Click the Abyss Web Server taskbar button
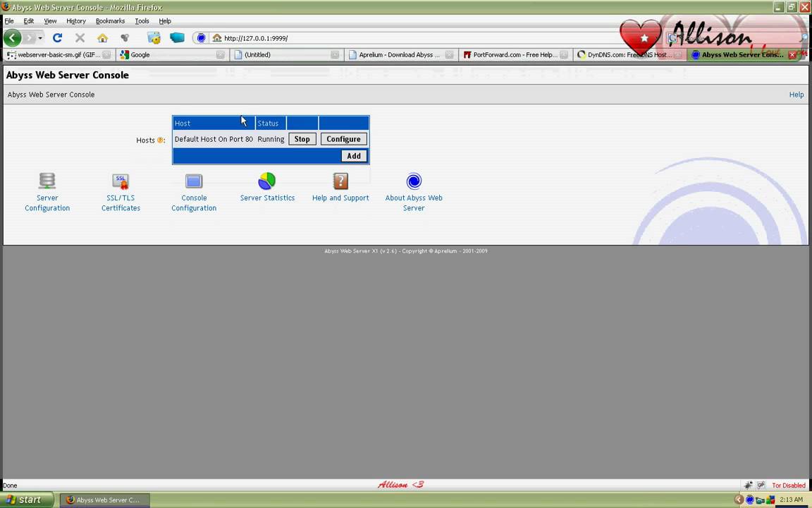Image resolution: width=812 pixels, height=508 pixels. tap(105, 500)
